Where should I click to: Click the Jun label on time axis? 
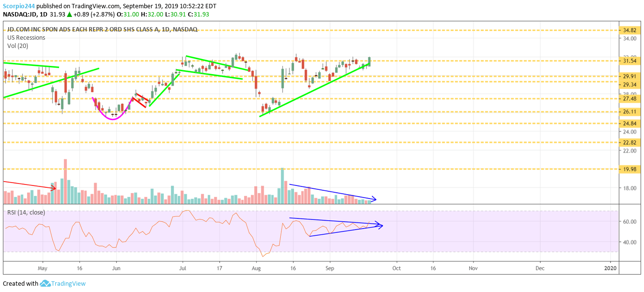pyautogui.click(x=116, y=268)
